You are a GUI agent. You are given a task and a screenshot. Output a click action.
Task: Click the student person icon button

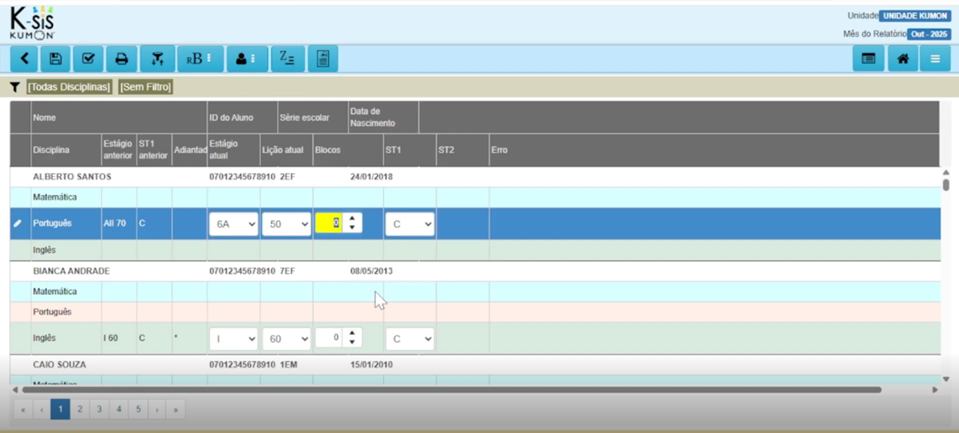(246, 59)
